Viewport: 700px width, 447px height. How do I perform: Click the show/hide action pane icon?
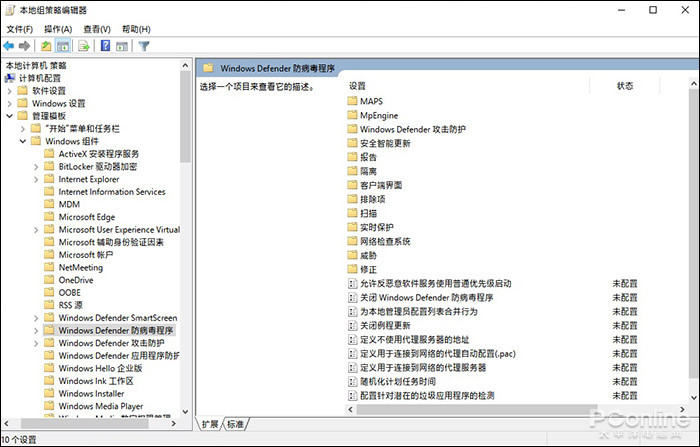[122, 46]
